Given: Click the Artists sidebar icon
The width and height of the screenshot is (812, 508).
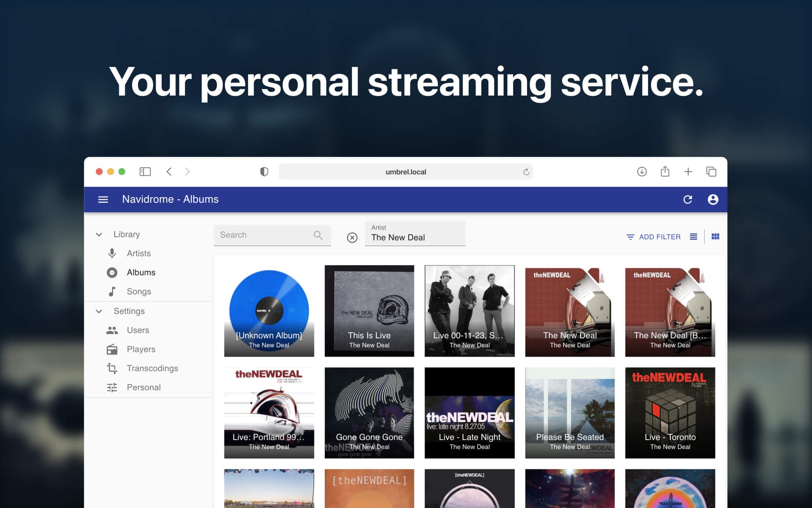Looking at the screenshot, I should click(x=112, y=253).
